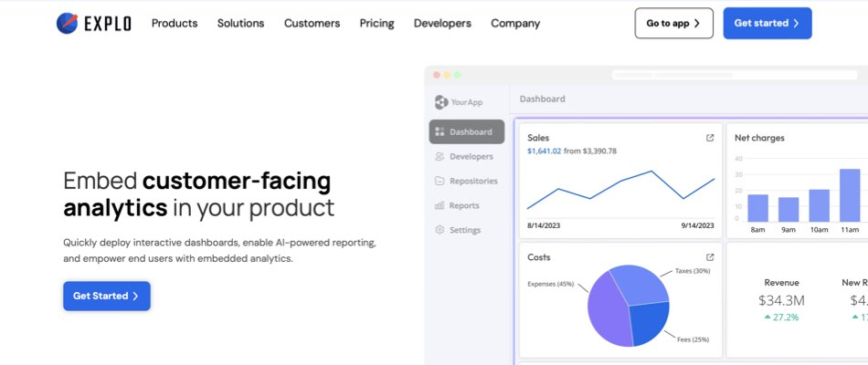Click the mock browser address bar

(x=685, y=74)
